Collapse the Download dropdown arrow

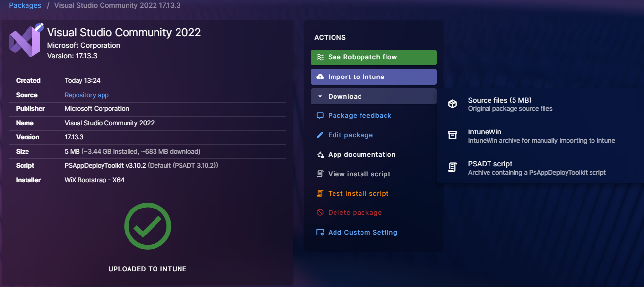[320, 97]
